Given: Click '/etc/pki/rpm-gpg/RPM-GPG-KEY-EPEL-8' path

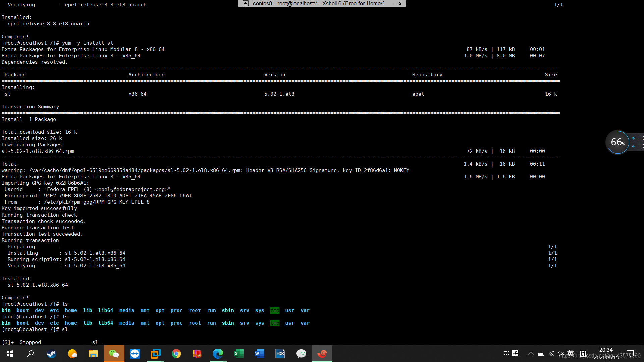Looking at the screenshot, I should [x=97, y=202].
